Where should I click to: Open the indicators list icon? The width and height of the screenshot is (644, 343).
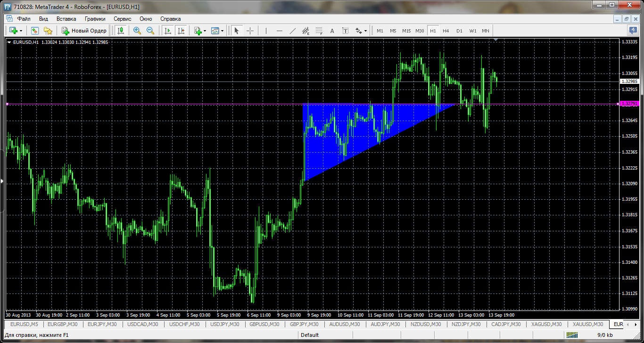tap(198, 31)
